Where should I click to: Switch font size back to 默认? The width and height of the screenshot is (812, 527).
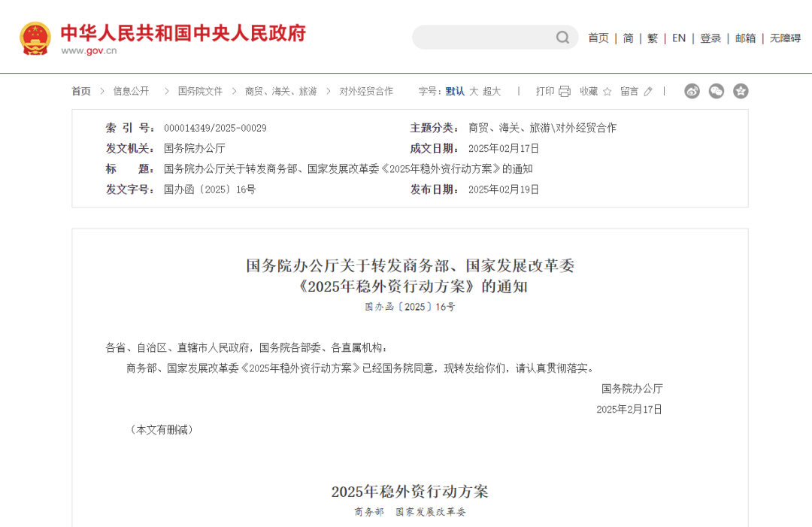(x=456, y=91)
